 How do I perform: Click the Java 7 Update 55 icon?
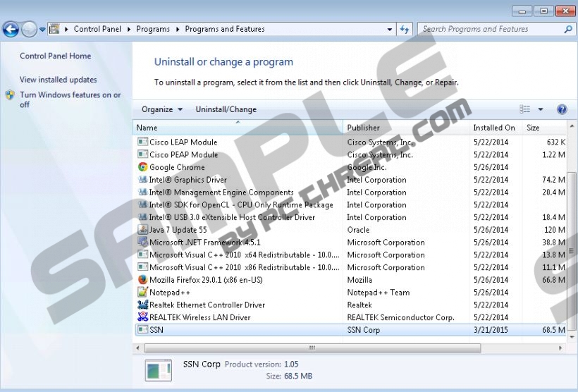click(143, 230)
